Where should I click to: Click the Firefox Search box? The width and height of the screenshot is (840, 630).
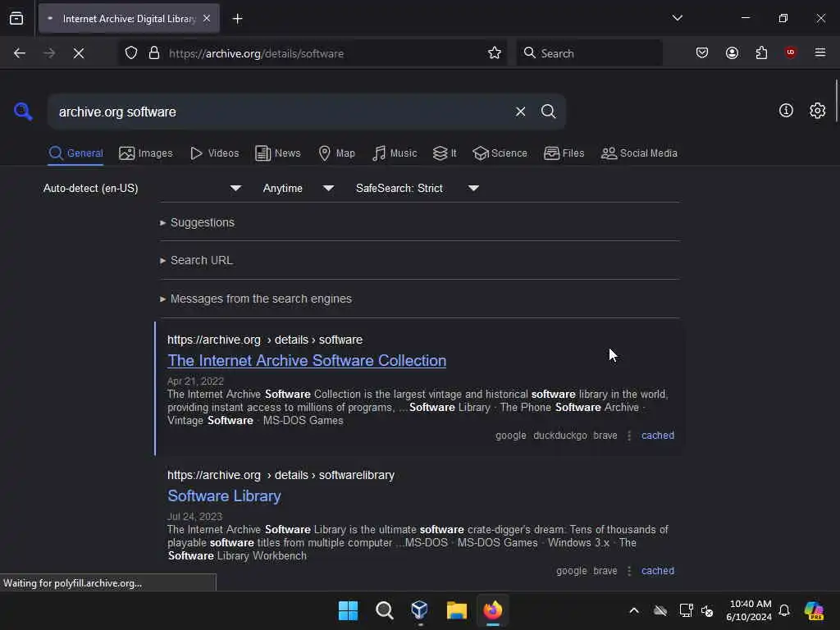point(589,53)
